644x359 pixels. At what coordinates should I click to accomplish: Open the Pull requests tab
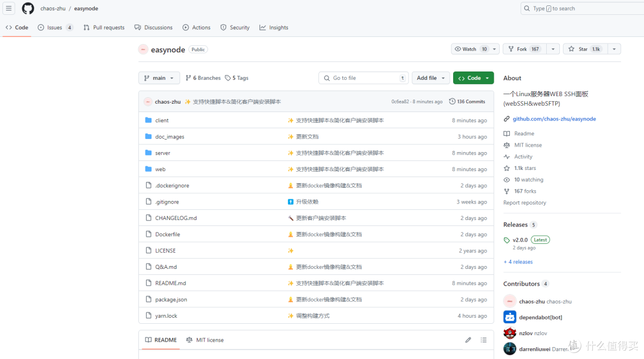104,27
